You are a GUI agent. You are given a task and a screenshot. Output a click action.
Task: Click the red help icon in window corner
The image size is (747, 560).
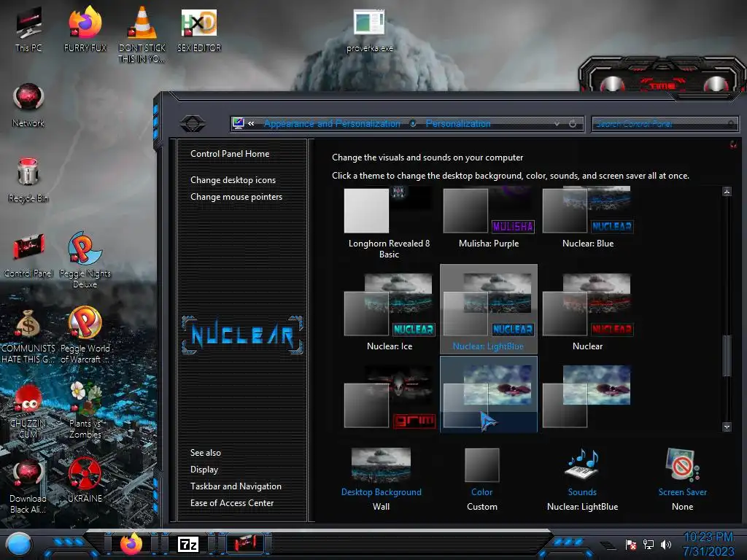point(733,144)
